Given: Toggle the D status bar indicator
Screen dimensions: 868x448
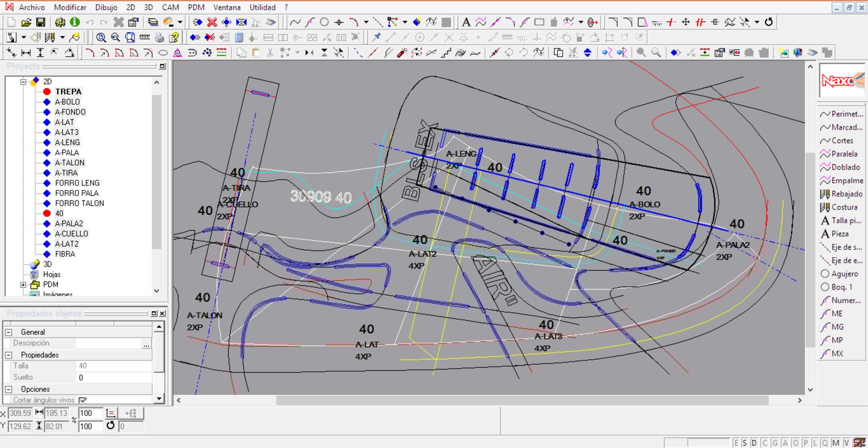Looking at the screenshot, I should coord(754,443).
